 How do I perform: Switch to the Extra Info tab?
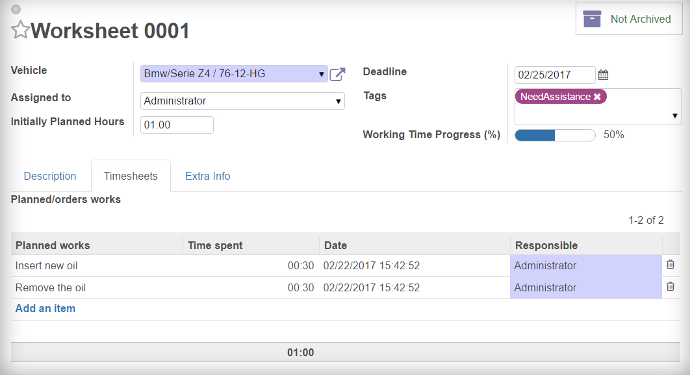[x=208, y=176]
